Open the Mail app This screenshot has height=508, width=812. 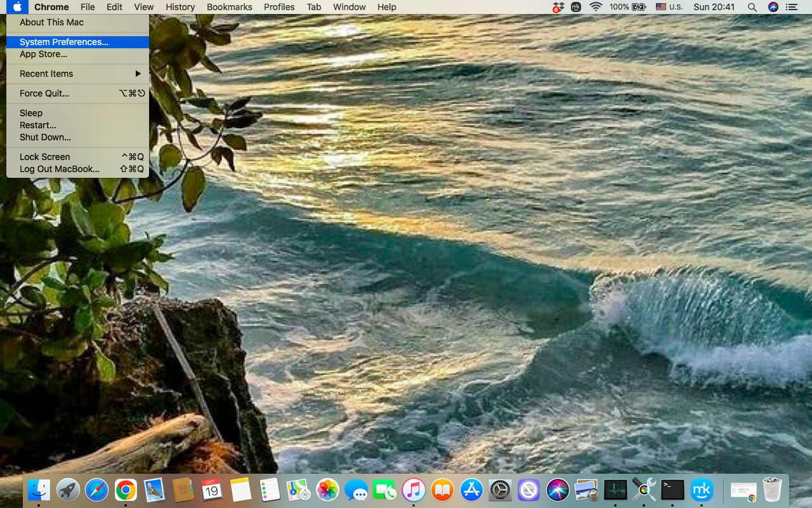coord(154,490)
